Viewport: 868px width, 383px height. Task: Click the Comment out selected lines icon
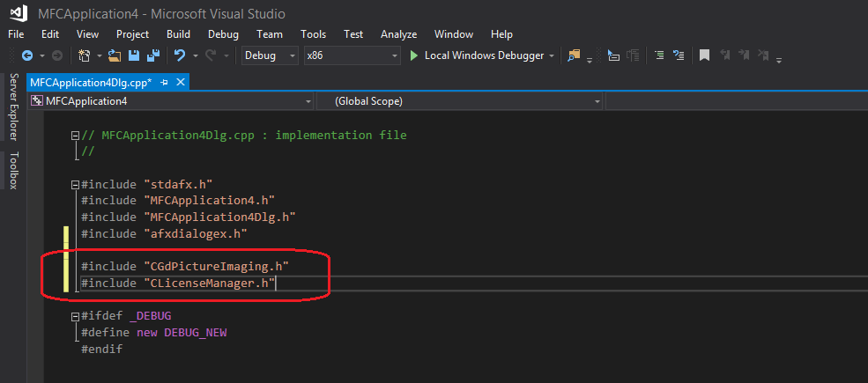click(658, 55)
